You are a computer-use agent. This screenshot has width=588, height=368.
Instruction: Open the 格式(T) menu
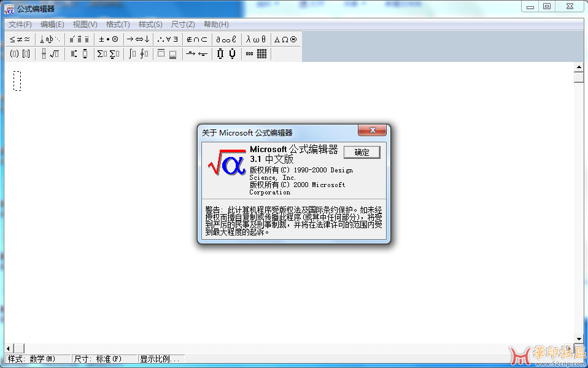(x=118, y=25)
